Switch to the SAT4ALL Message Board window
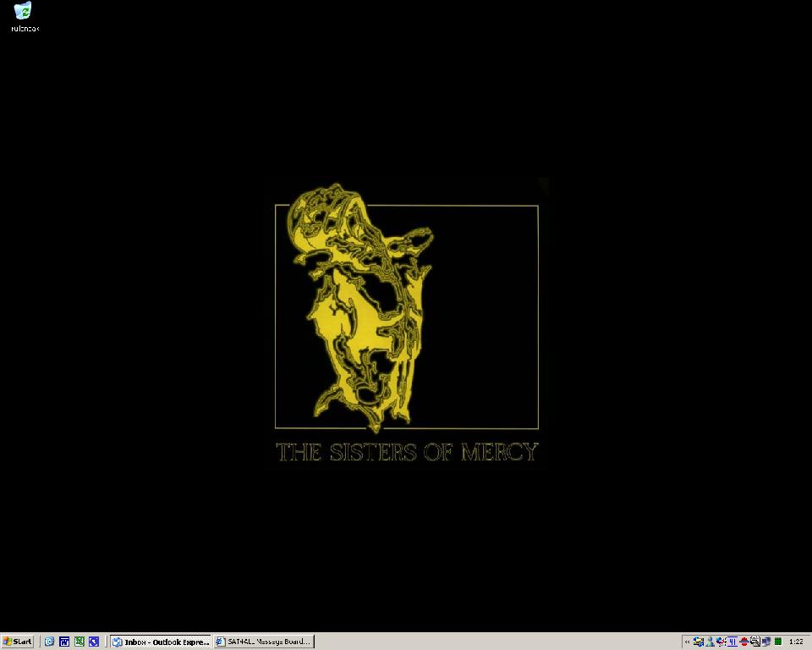Screen dimensions: 812x650 [x=264, y=642]
